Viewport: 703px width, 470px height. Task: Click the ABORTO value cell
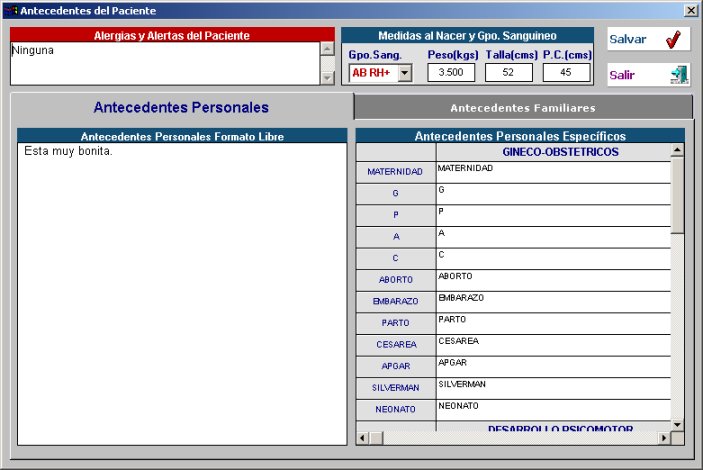[x=554, y=280]
